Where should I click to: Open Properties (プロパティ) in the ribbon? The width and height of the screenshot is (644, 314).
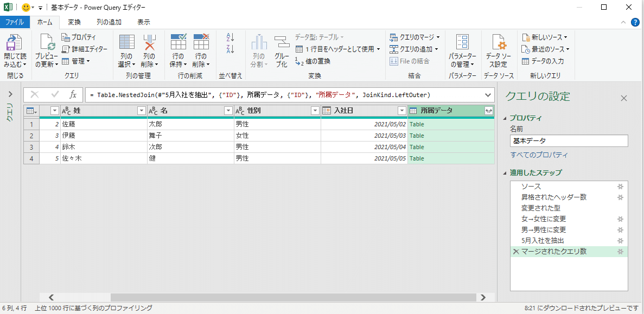pyautogui.click(x=79, y=37)
